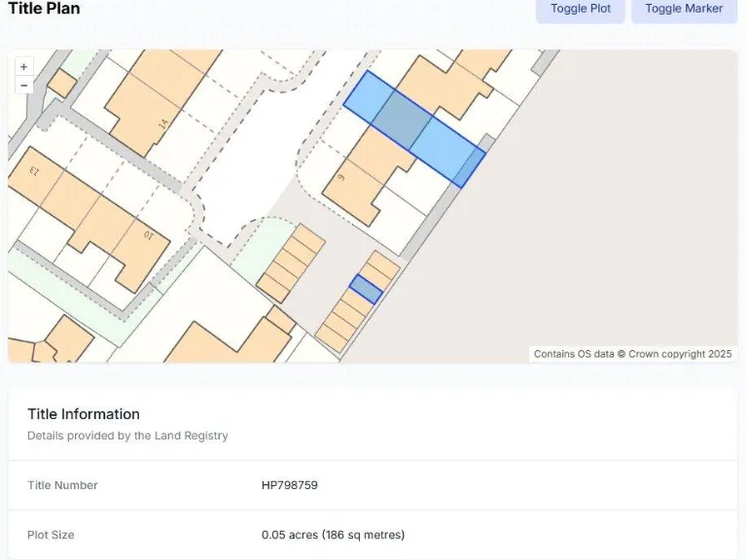The height and width of the screenshot is (560, 747).
Task: Select the plot size value 0.05 acres
Action: [x=333, y=535]
